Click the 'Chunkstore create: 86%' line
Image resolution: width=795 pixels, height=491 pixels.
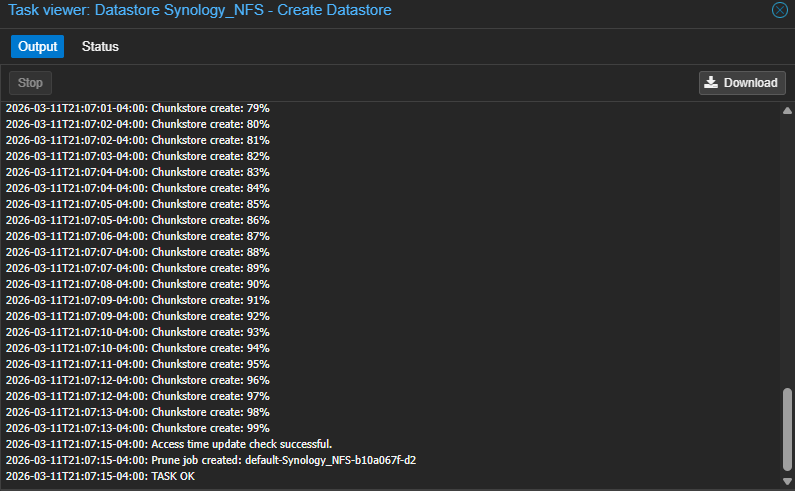click(137, 221)
